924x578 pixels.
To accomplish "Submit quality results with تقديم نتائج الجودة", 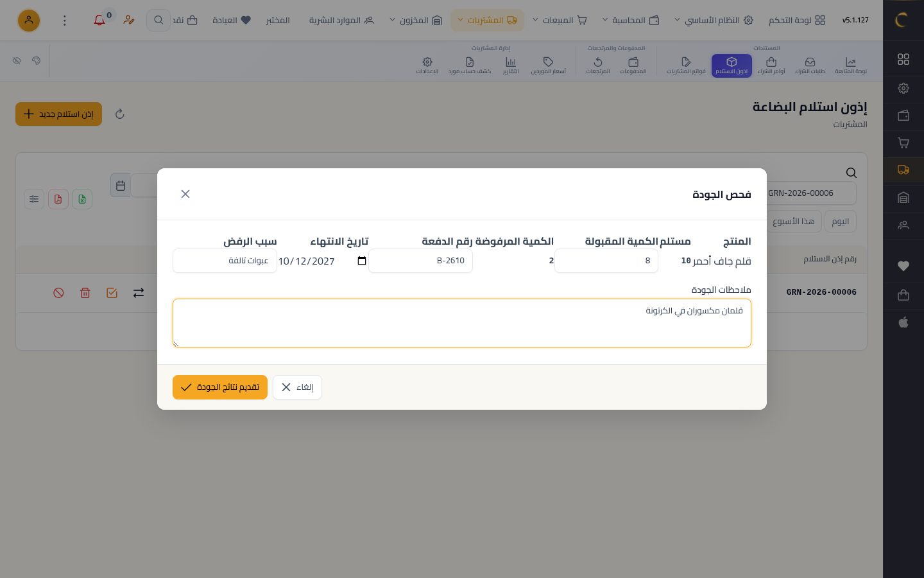I will coord(220,387).
